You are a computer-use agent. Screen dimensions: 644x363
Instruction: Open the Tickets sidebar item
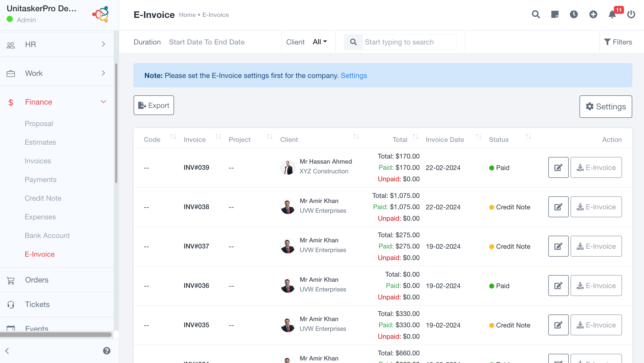tap(57, 304)
